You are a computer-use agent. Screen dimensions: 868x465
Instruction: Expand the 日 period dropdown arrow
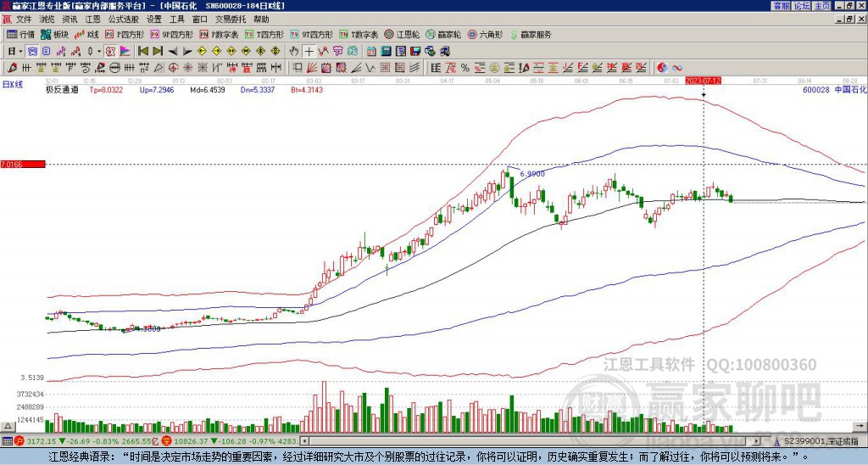(x=20, y=52)
